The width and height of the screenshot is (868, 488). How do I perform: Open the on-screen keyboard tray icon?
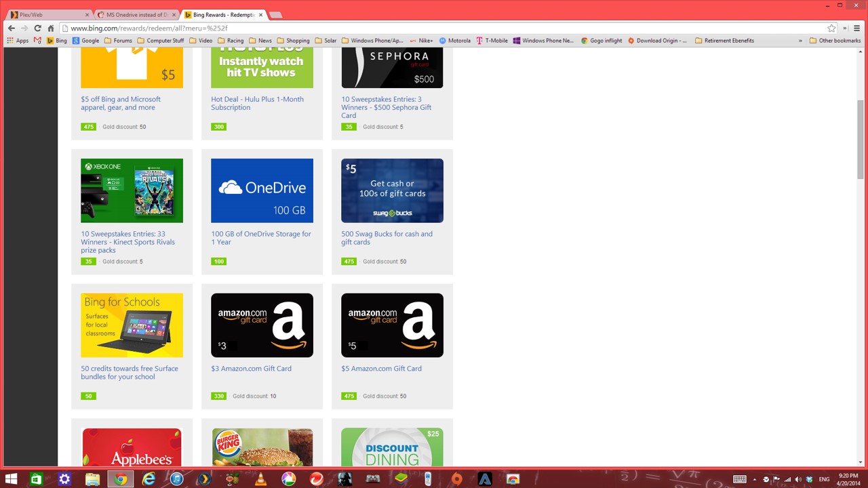(740, 479)
